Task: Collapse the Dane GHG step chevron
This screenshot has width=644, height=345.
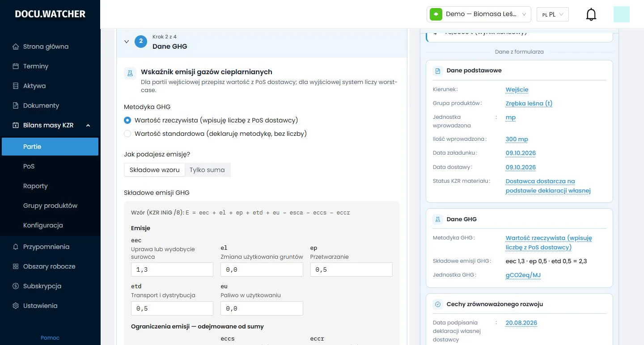Action: coord(127,42)
